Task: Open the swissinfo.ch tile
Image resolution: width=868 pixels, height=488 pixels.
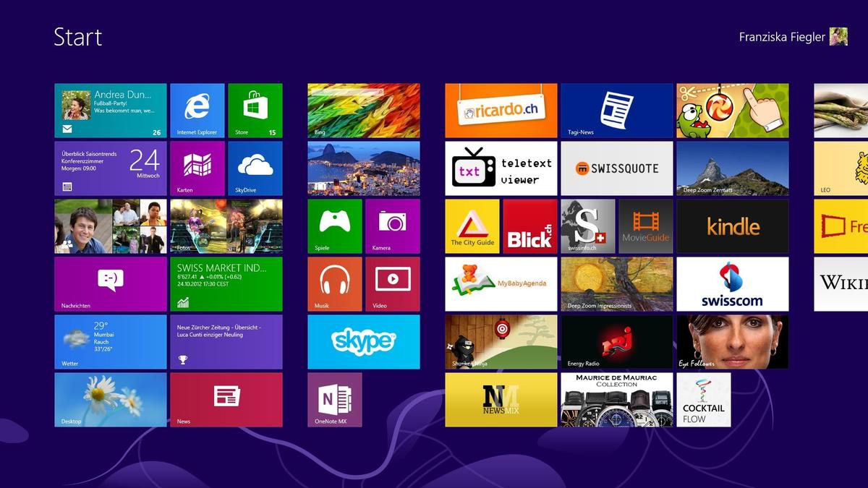Action: tap(588, 226)
